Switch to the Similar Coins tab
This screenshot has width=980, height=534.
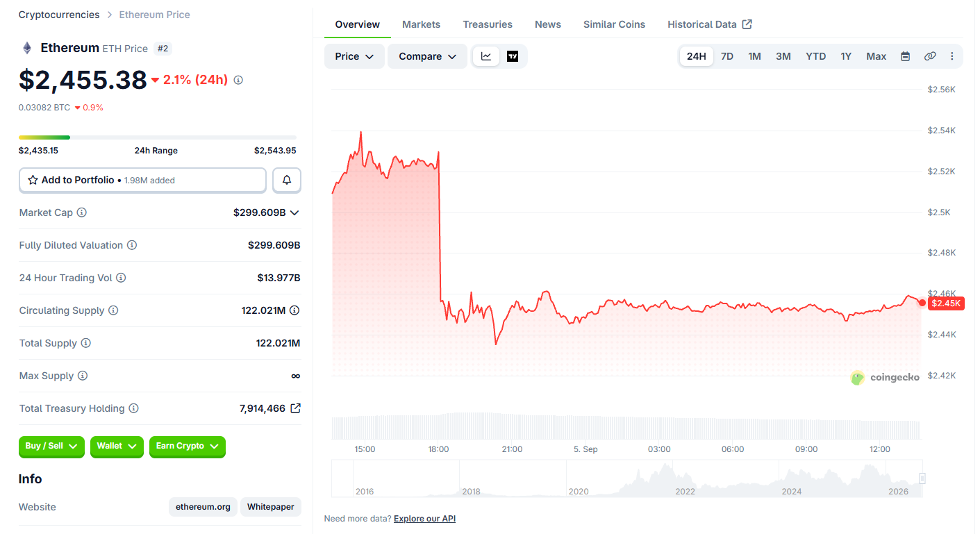pos(614,24)
